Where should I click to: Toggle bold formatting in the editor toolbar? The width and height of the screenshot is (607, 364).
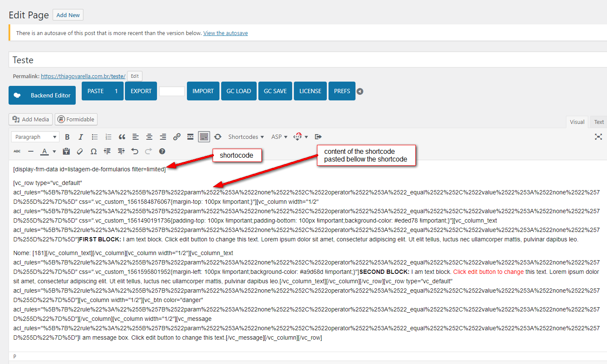click(x=67, y=137)
